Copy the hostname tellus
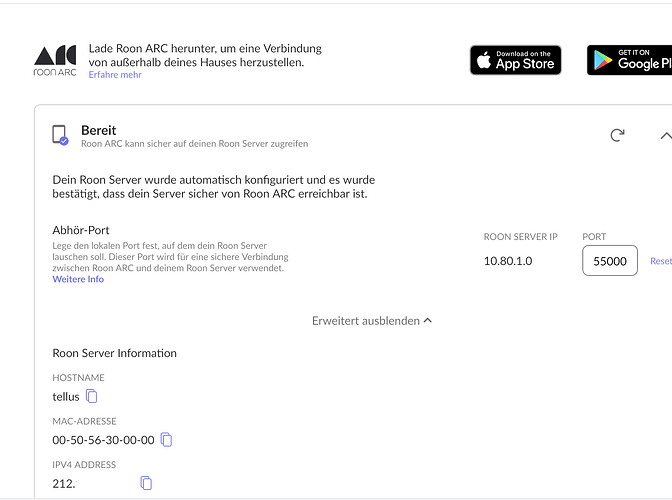Viewport: 672px width, 500px height. pos(92,397)
